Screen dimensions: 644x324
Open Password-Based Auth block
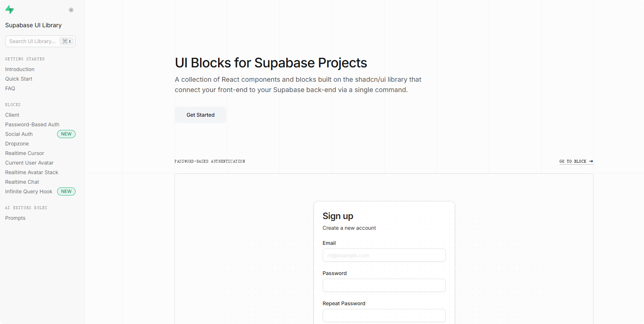pos(32,124)
